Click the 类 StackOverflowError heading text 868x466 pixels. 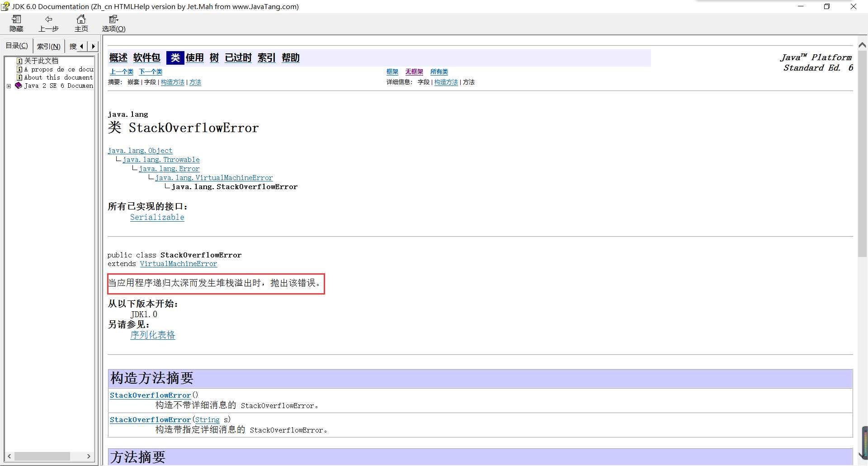coord(183,128)
